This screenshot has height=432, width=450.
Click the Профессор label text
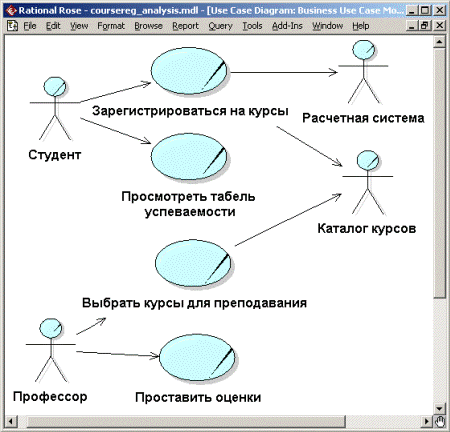tap(50, 397)
